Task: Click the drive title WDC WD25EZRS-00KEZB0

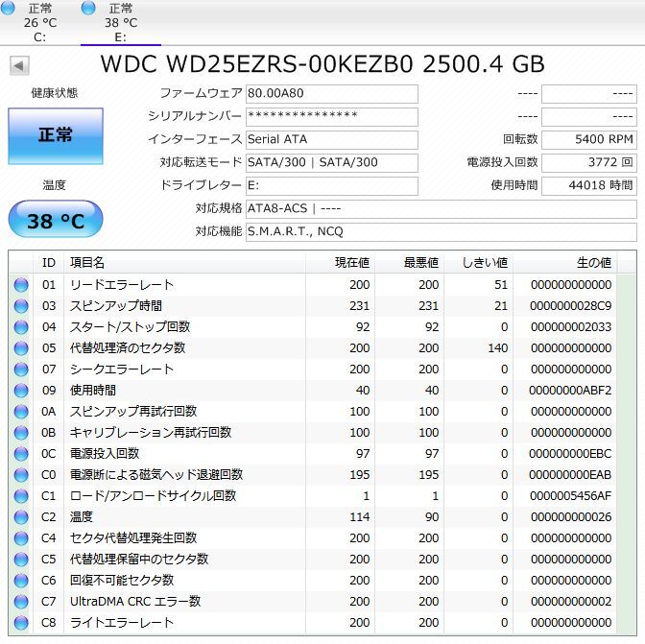Action: (x=256, y=64)
